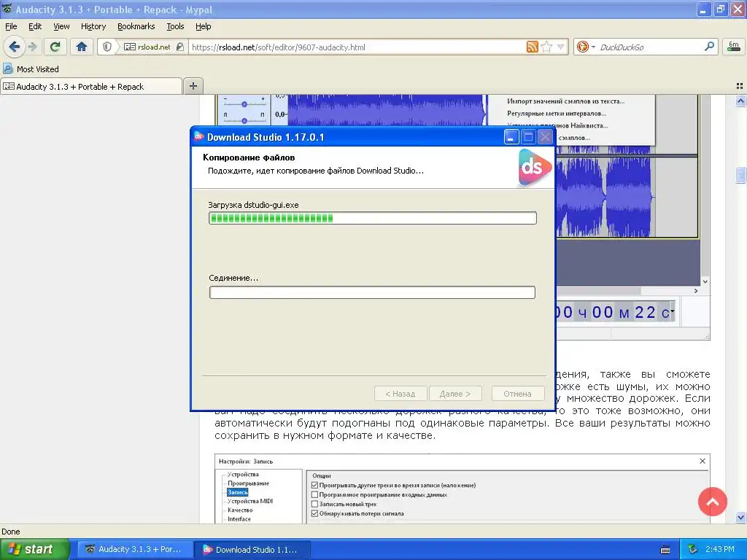Toggle Программное проигрывание входных данных checkbox
This screenshot has width=747, height=560.
click(314, 495)
